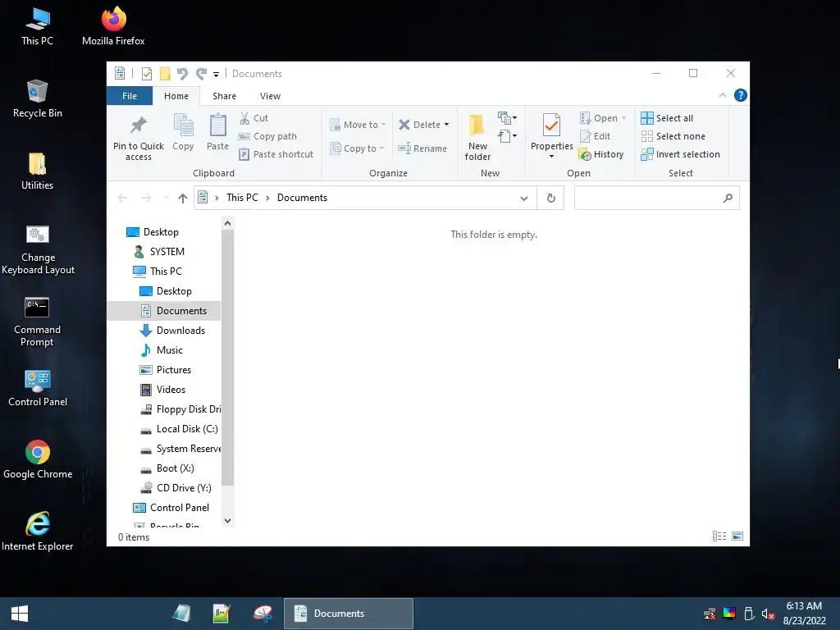
Task: Select Local Disk (C:) in navigation pane
Action: (187, 429)
